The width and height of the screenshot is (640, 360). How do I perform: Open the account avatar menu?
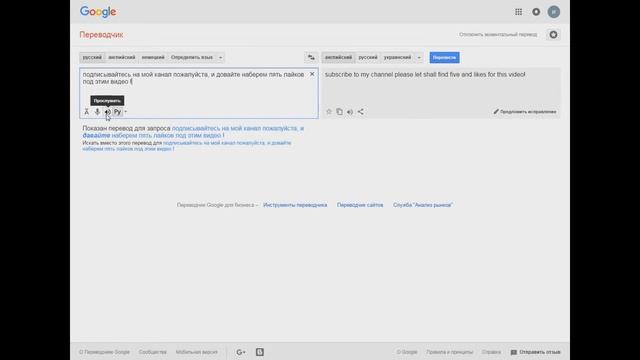(553, 12)
